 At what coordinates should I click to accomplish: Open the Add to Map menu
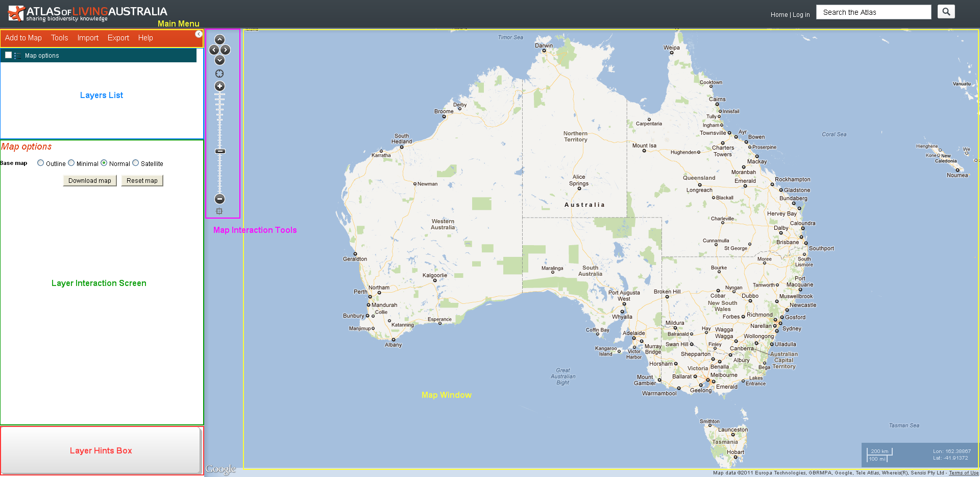pyautogui.click(x=23, y=38)
